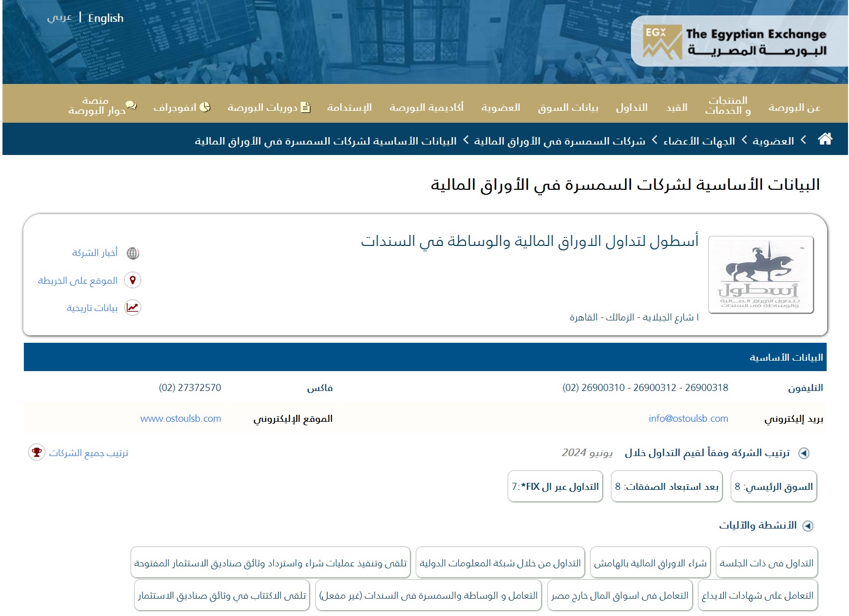The height and width of the screenshot is (616, 849).
Task: Click the trophy icon for company ranking
Action: [37, 452]
